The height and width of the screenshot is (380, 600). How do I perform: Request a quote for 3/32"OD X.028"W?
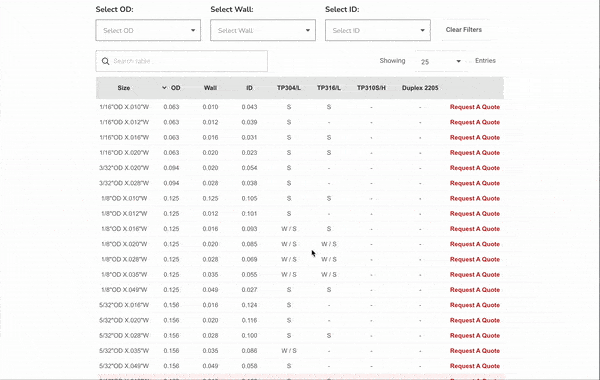(x=474, y=183)
